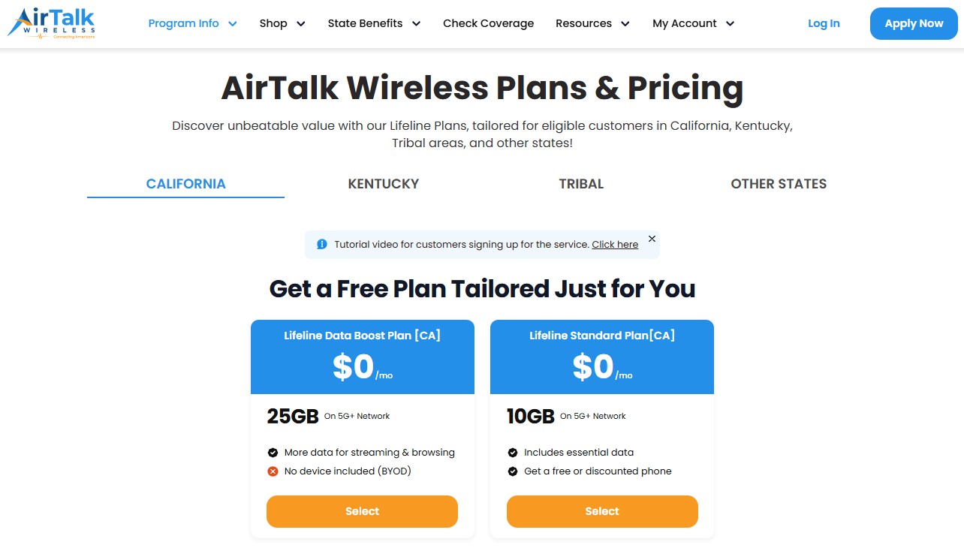Switch to the KENTUCKY tab
Viewport: 964px width, 560px height.
[383, 183]
